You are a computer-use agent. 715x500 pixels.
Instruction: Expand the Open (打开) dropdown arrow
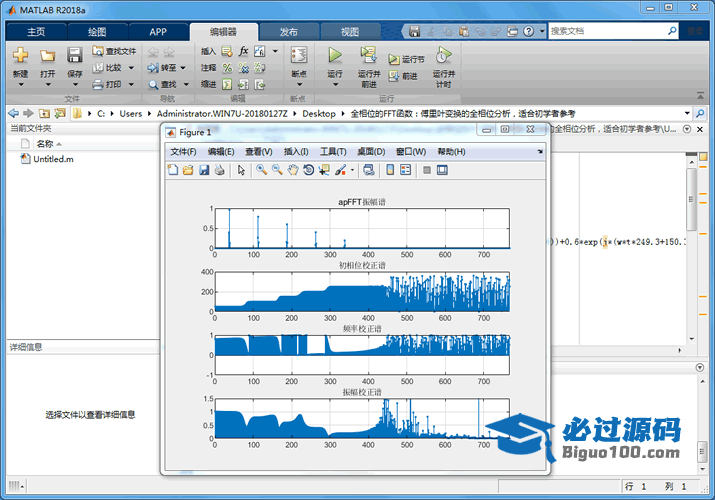point(47,85)
